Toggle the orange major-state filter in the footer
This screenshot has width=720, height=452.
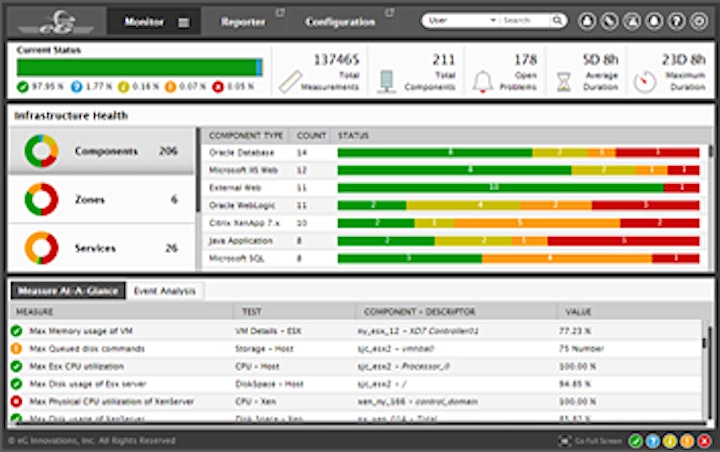pos(687,441)
